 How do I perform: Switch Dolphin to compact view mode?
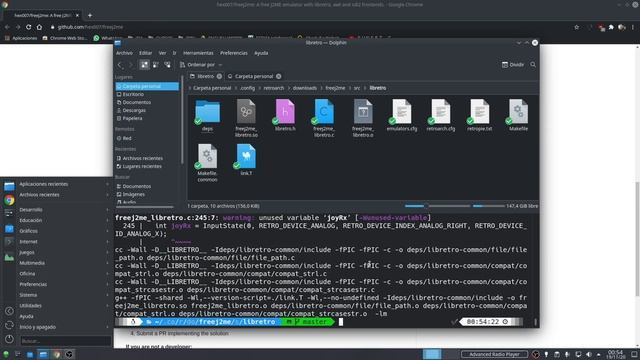point(156,64)
